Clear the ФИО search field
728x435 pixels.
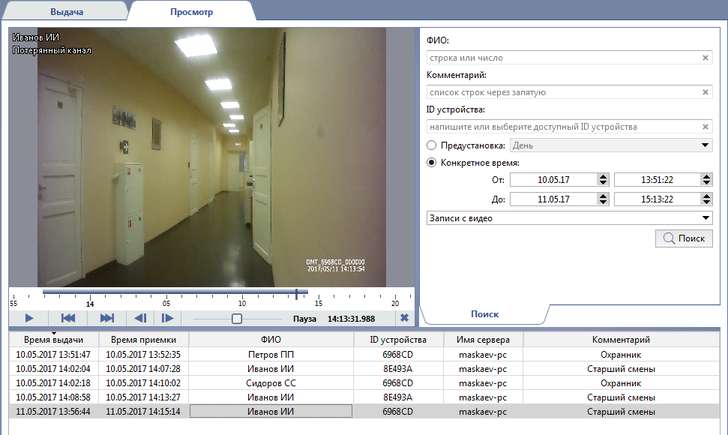tap(705, 59)
